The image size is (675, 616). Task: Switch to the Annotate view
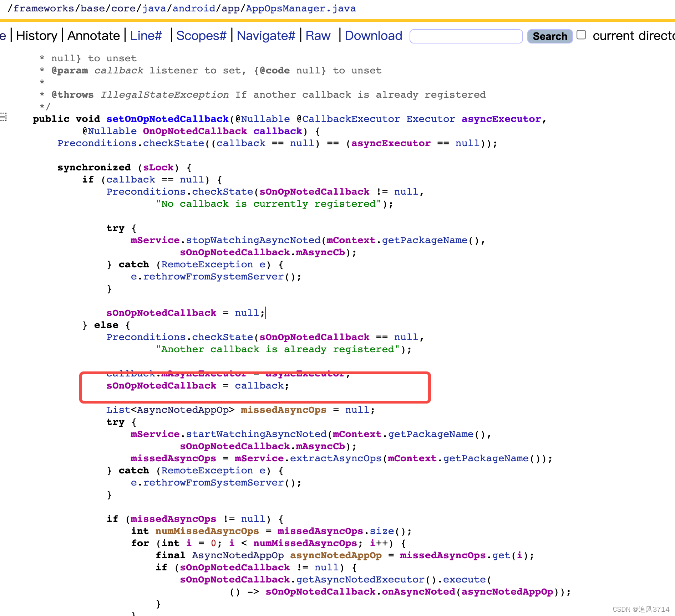pos(93,35)
